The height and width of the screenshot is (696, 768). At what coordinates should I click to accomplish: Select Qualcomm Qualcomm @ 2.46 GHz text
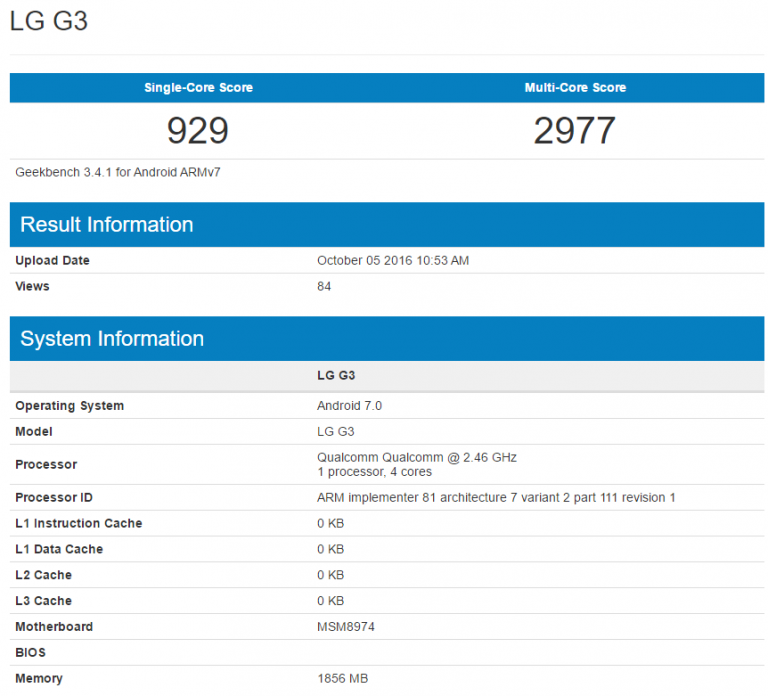tap(417, 457)
